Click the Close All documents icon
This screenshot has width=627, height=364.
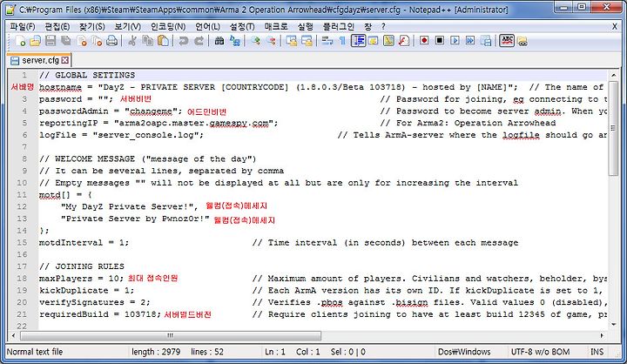(x=97, y=41)
